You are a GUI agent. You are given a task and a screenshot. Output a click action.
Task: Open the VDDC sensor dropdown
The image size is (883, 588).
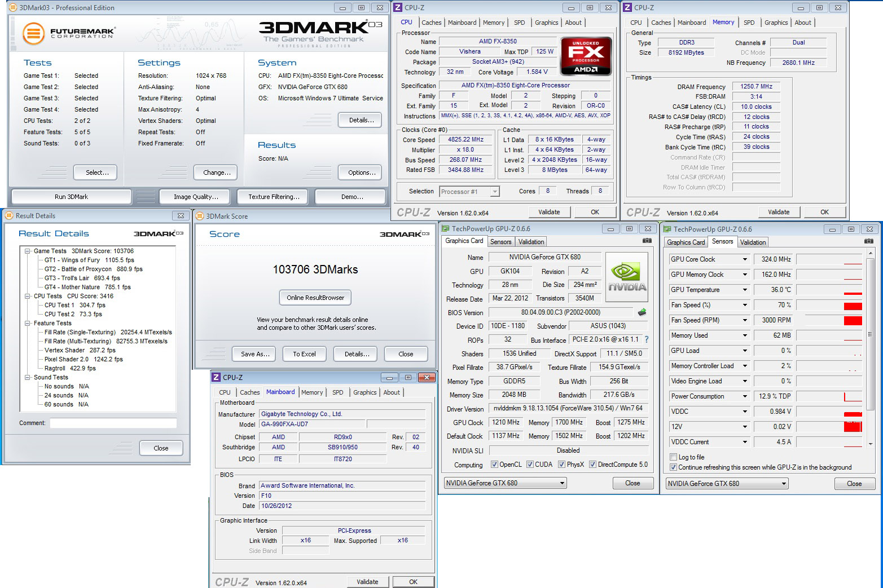745,412
